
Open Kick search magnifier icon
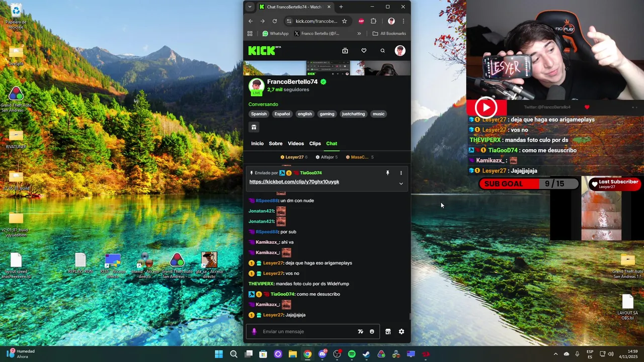coord(382,51)
